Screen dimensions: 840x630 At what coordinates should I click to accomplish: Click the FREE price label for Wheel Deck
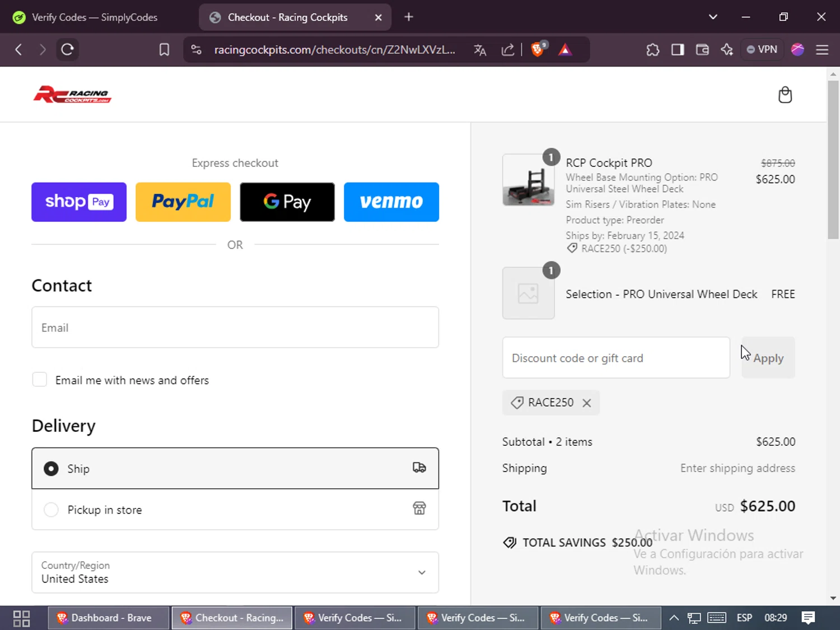tap(783, 294)
